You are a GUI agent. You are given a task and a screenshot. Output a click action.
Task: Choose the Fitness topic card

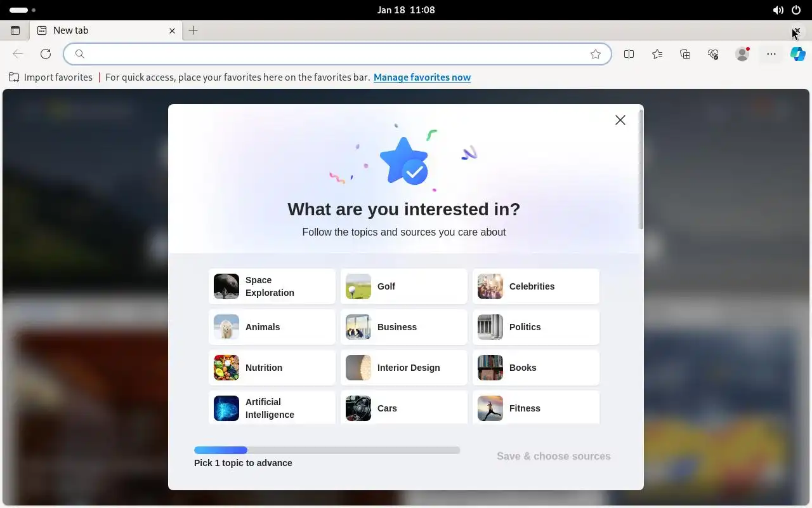pyautogui.click(x=536, y=407)
